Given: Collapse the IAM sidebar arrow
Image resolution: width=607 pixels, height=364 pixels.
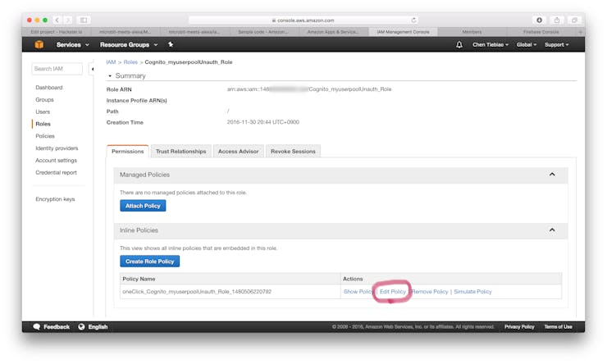Looking at the screenshot, I should coord(92,69).
